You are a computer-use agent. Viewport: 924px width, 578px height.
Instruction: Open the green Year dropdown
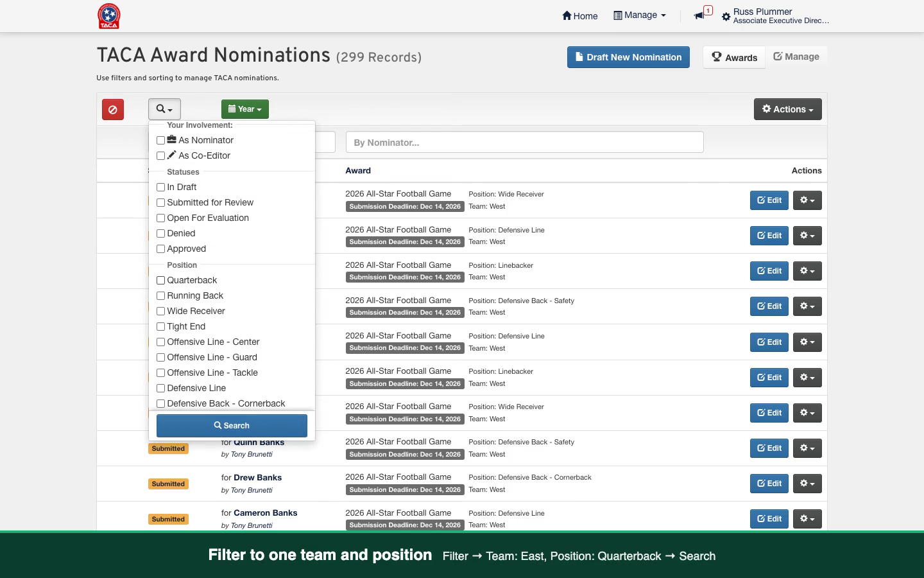coord(245,109)
